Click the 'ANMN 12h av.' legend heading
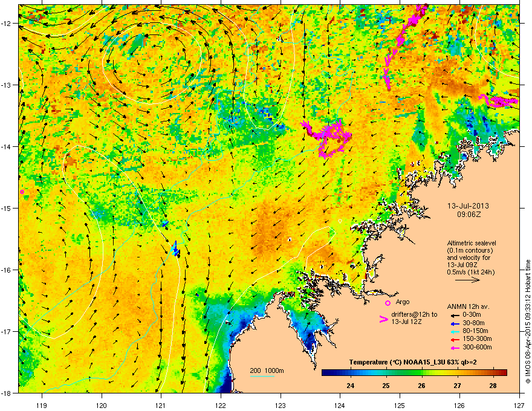532x411 pixels. [x=468, y=307]
